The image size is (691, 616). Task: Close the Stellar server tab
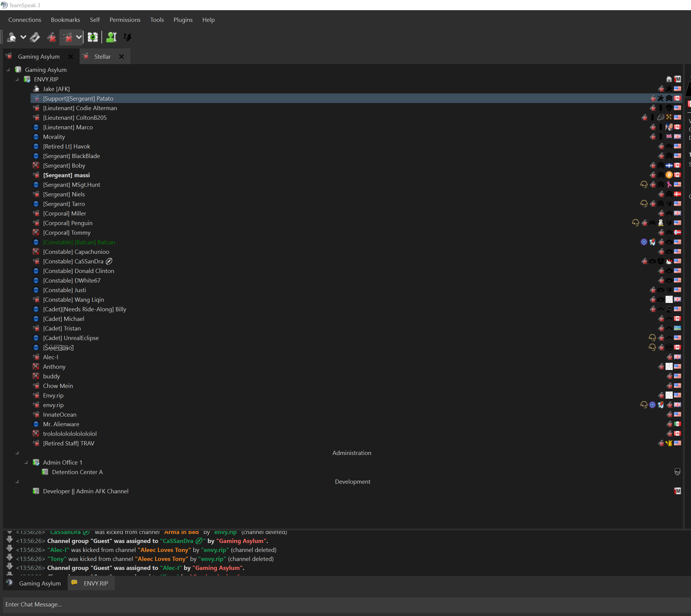(x=122, y=57)
